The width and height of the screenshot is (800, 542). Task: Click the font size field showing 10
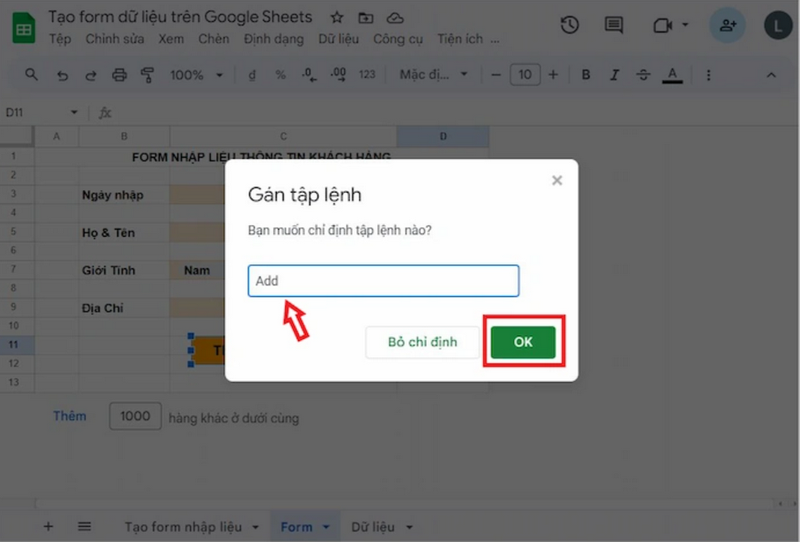coord(525,75)
